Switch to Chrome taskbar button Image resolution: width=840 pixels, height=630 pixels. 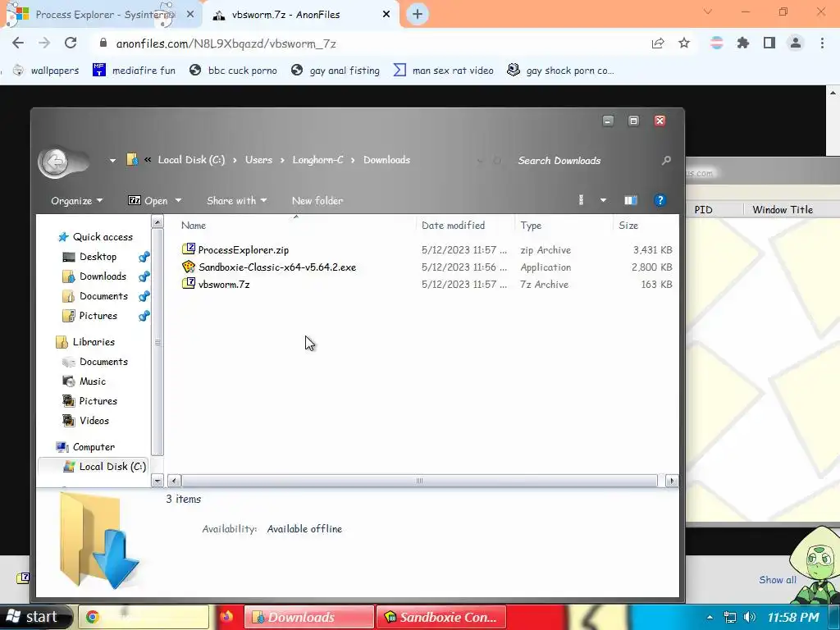[x=144, y=617]
